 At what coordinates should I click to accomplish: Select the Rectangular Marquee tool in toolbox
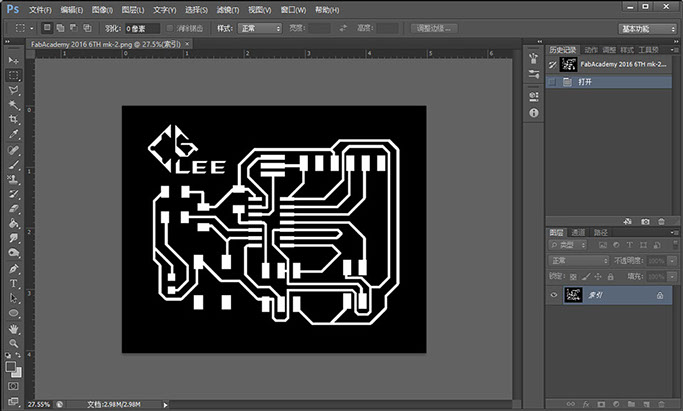point(14,75)
